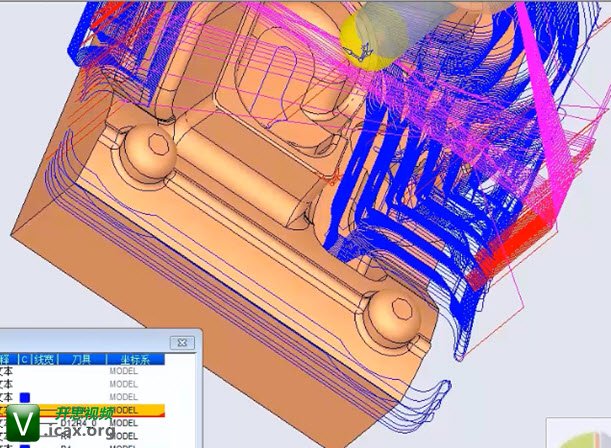Click the 刀具 column header

82,359
